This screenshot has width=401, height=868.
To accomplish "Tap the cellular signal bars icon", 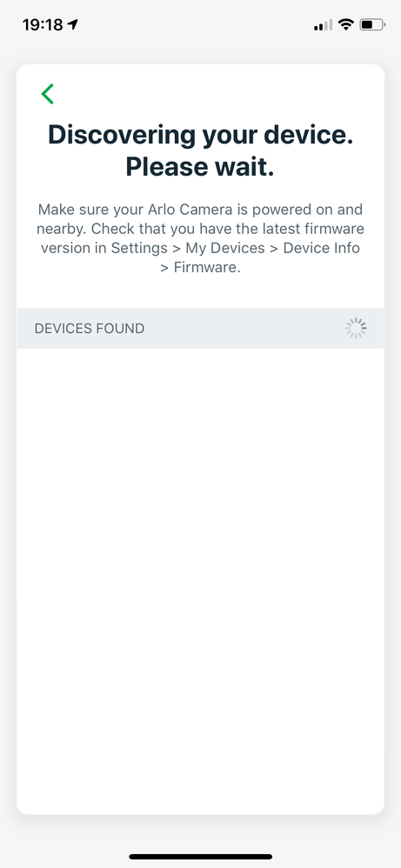I will (x=323, y=25).
